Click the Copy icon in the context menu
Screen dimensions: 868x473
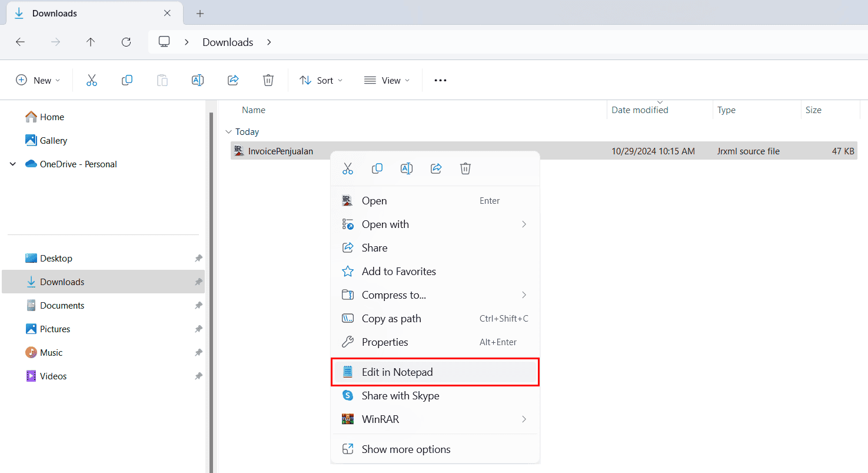click(x=377, y=169)
